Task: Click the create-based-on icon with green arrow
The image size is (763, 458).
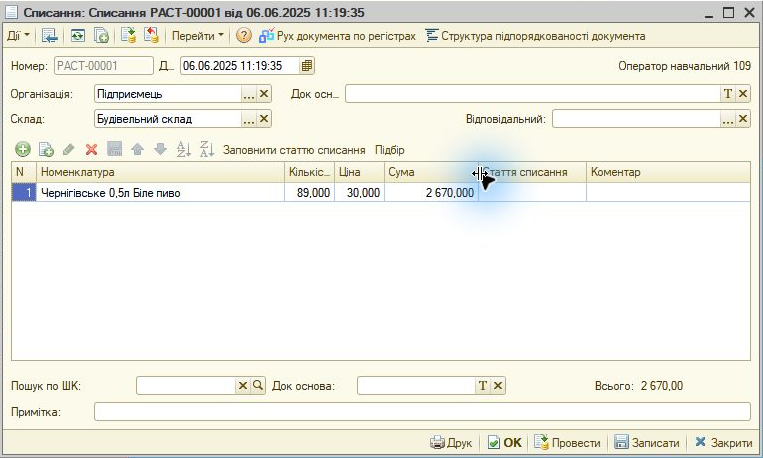Action: [x=128, y=35]
